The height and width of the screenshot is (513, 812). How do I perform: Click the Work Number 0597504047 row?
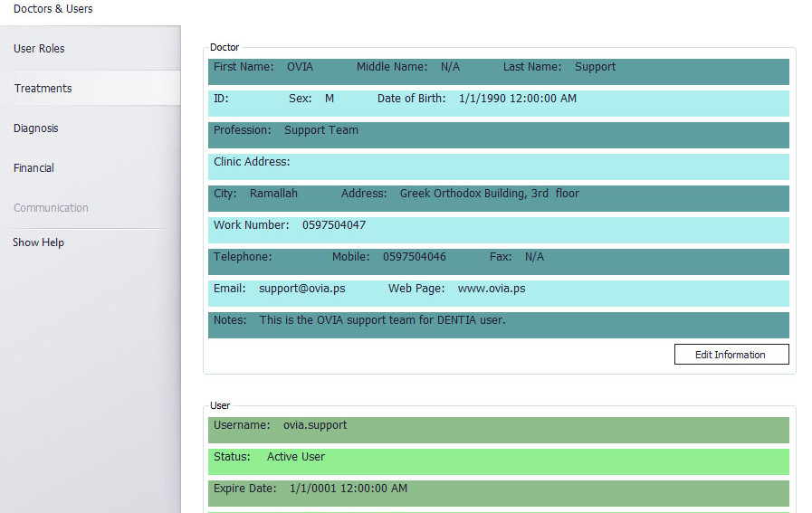(x=498, y=226)
